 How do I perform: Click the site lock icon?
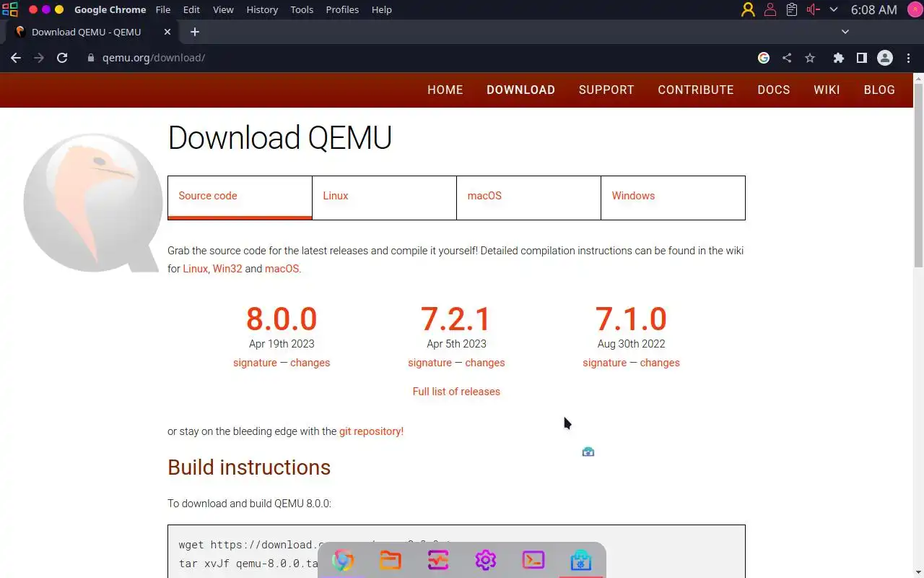pos(91,58)
